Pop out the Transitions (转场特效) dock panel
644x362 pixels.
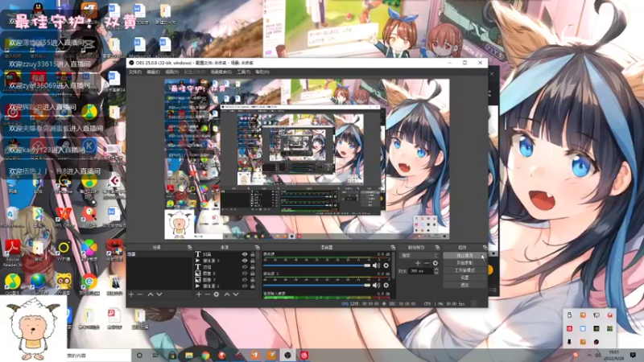click(437, 248)
